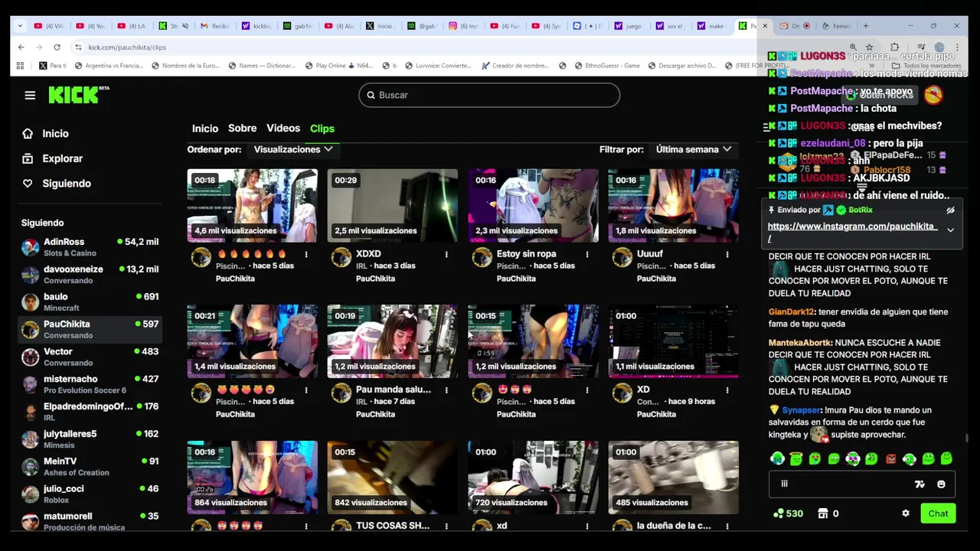
Task: Click PauChikita avatar under the XDXD clip
Action: tap(341, 258)
